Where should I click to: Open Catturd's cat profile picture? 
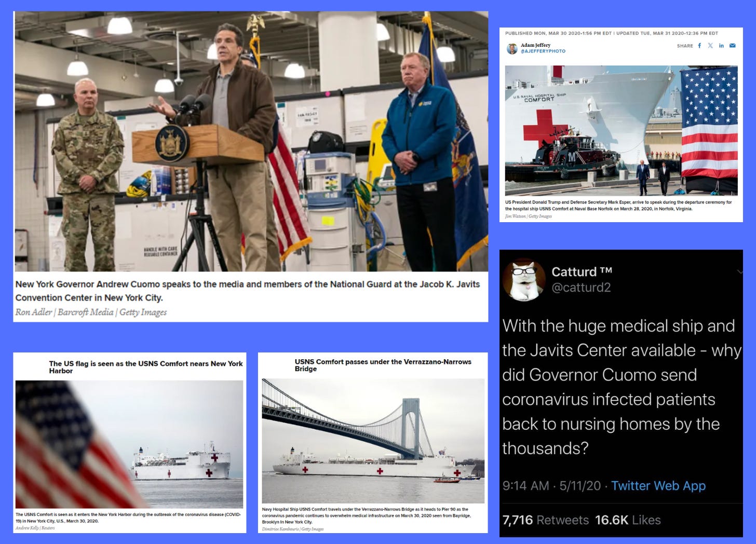(524, 280)
